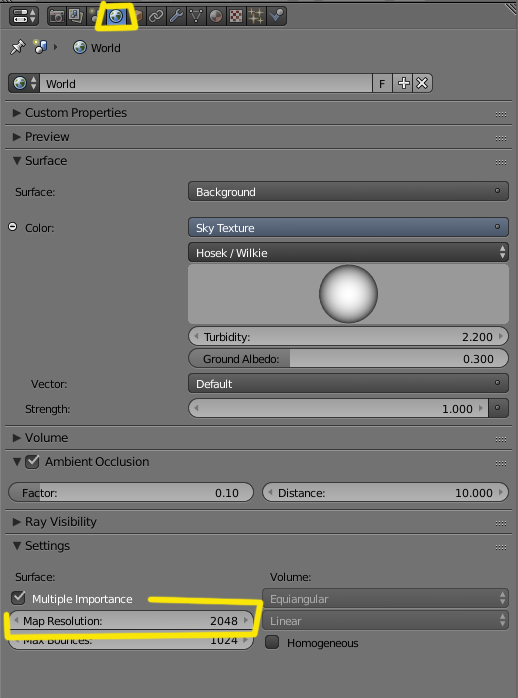Screen dimensions: 518x698
Task: Open the Material sphere tab
Action: [216, 16]
